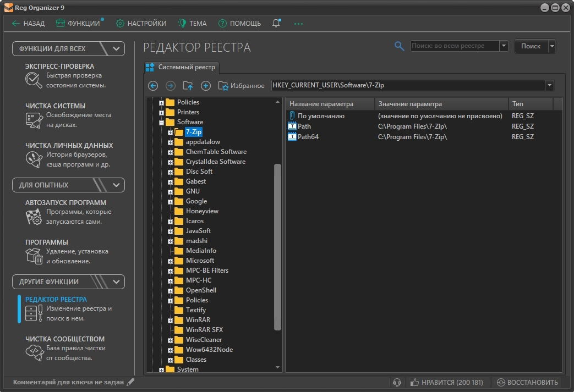Image resolution: width=574 pixels, height=392 pixels.
Task: Collapse the Software tree node
Action: [x=162, y=122]
